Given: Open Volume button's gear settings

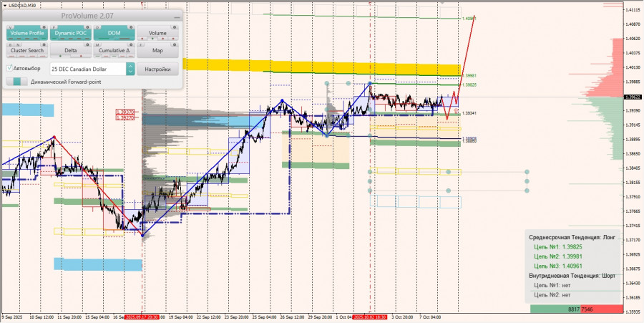Looking at the screenshot, I should (x=175, y=27).
